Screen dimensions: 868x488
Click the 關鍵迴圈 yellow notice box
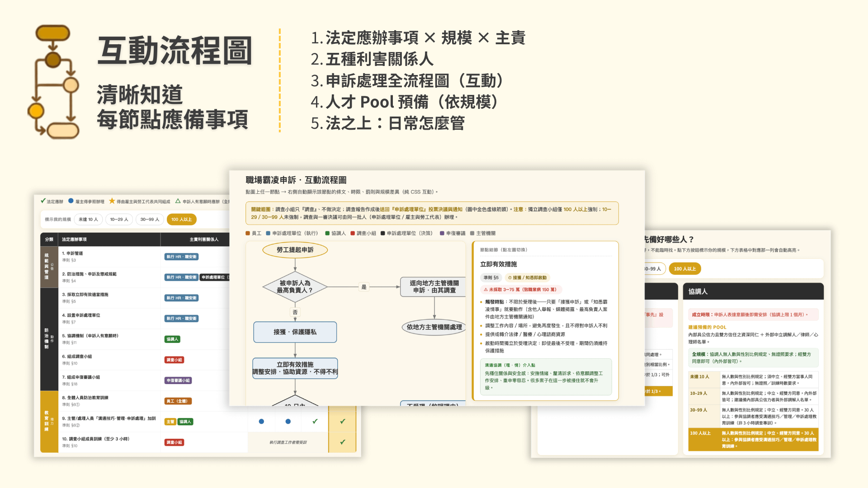click(432, 213)
